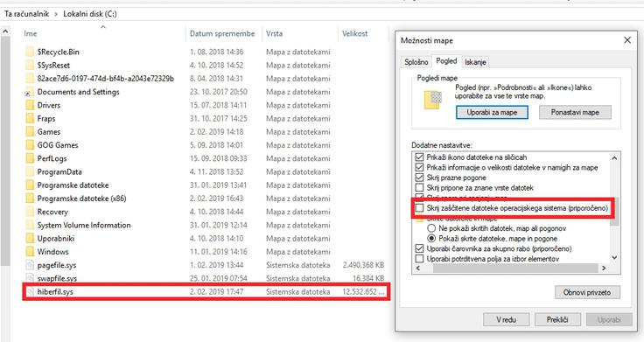Close the Možnosti mape dialog
This screenshot has width=644, height=342.
coord(627,40)
